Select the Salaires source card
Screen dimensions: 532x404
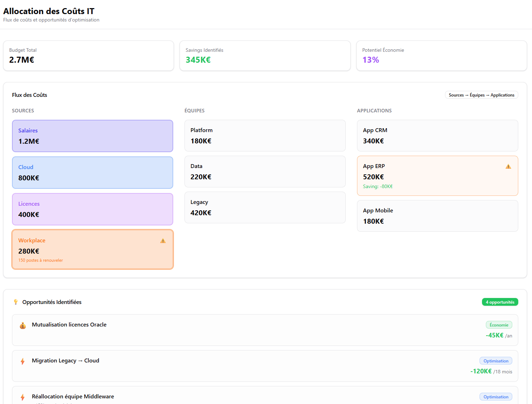(93, 136)
